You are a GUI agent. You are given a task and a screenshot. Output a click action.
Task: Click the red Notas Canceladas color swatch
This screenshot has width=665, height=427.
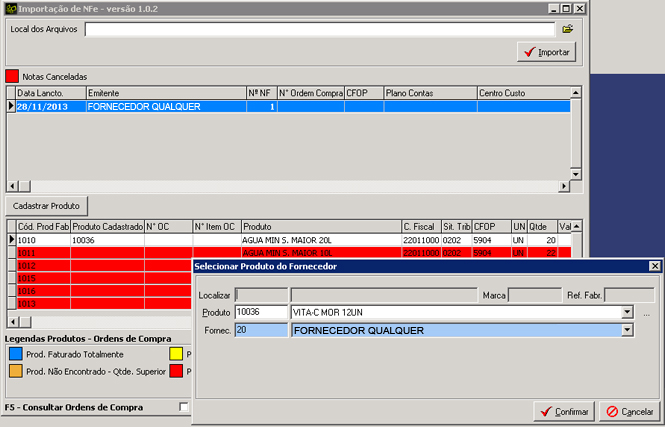pyautogui.click(x=12, y=75)
